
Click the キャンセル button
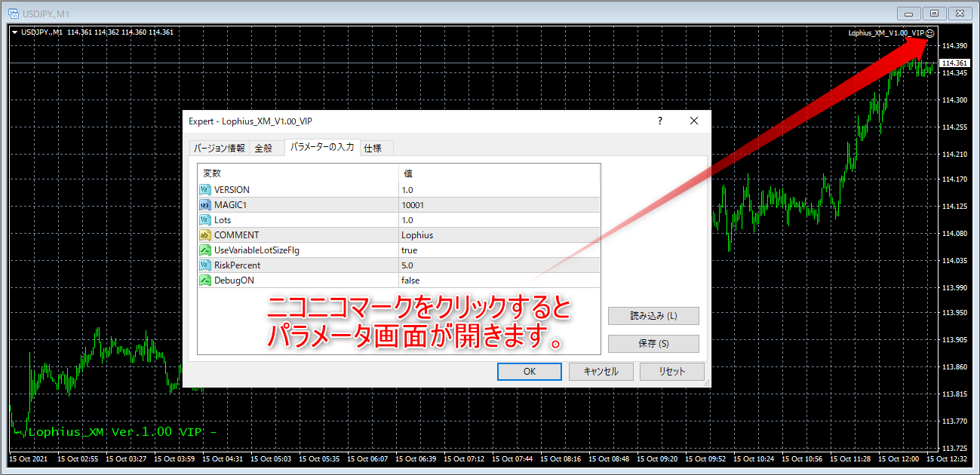[x=594, y=372]
